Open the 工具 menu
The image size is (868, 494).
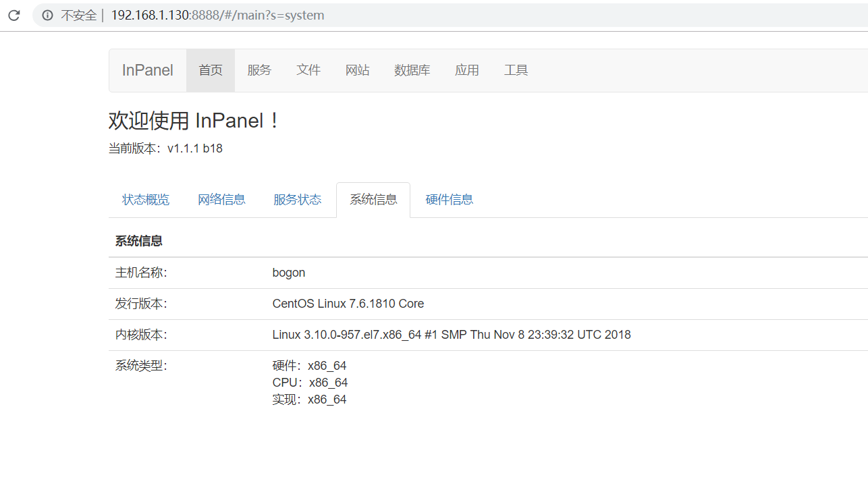point(516,70)
